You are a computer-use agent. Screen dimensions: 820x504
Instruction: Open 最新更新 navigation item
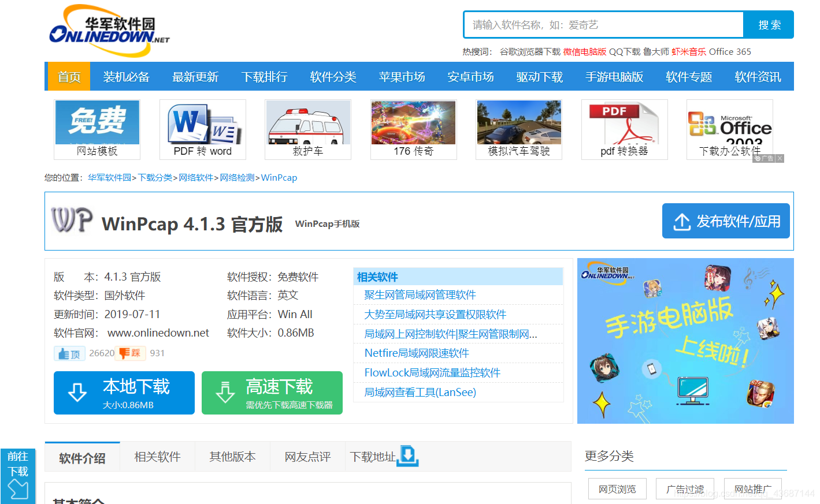point(195,77)
